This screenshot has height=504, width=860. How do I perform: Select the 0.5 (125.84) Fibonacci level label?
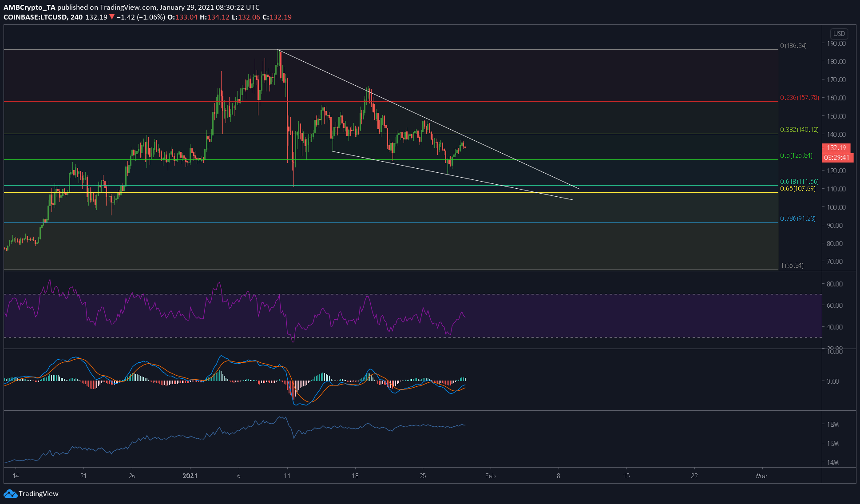tap(796, 155)
